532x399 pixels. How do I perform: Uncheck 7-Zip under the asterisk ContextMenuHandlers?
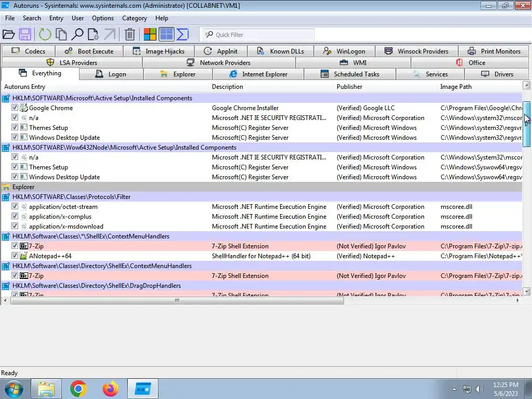click(x=15, y=246)
